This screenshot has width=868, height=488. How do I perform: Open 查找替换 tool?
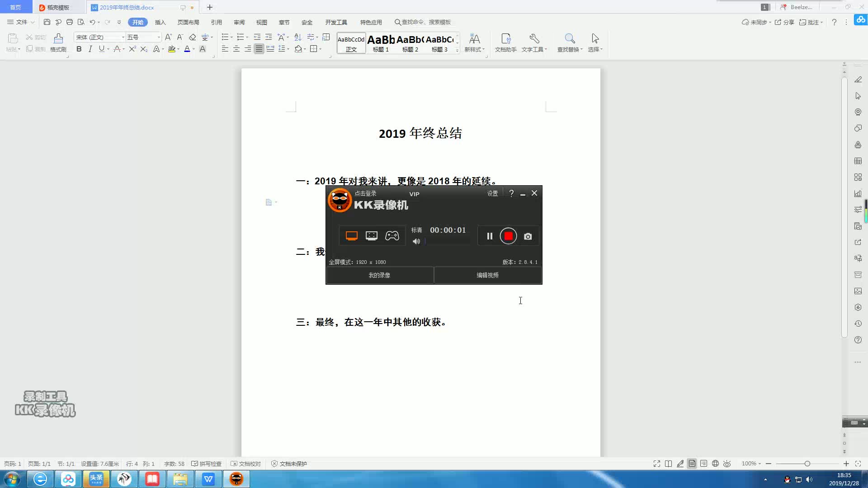click(570, 42)
